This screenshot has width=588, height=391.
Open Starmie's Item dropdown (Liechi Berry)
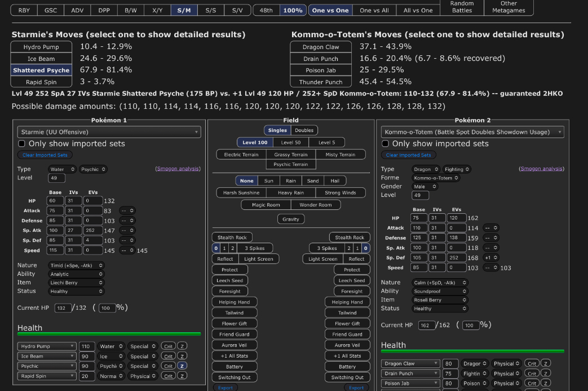(76, 283)
